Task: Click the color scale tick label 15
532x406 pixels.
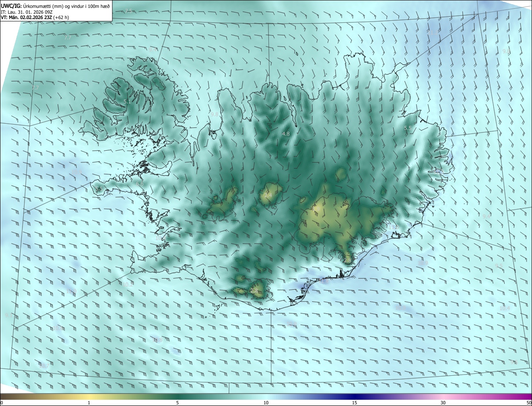Action: [x=355, y=403]
